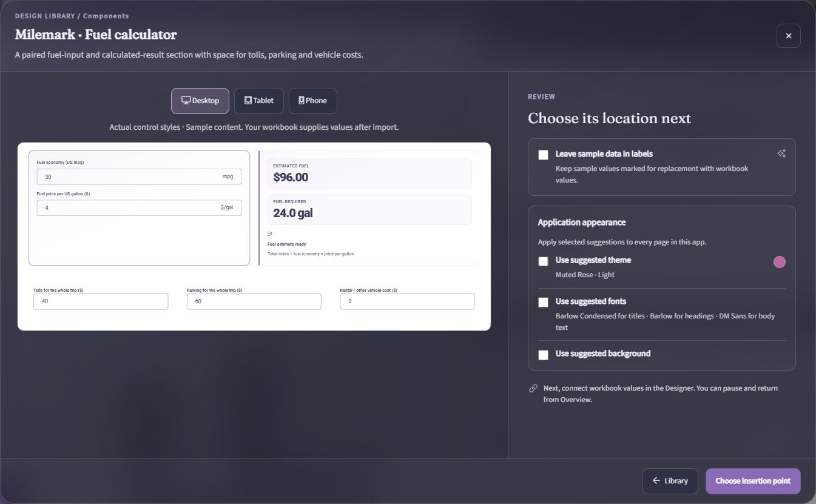Check Use suggested background

click(x=543, y=355)
